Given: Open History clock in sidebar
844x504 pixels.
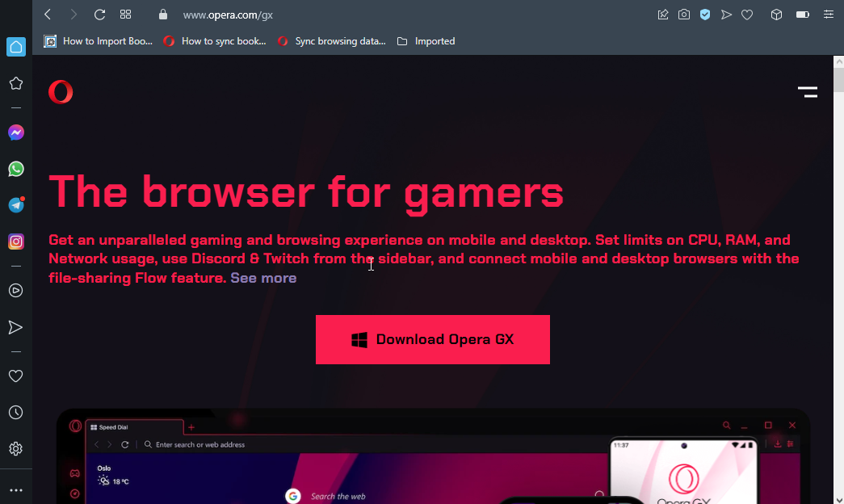Looking at the screenshot, I should pos(15,413).
